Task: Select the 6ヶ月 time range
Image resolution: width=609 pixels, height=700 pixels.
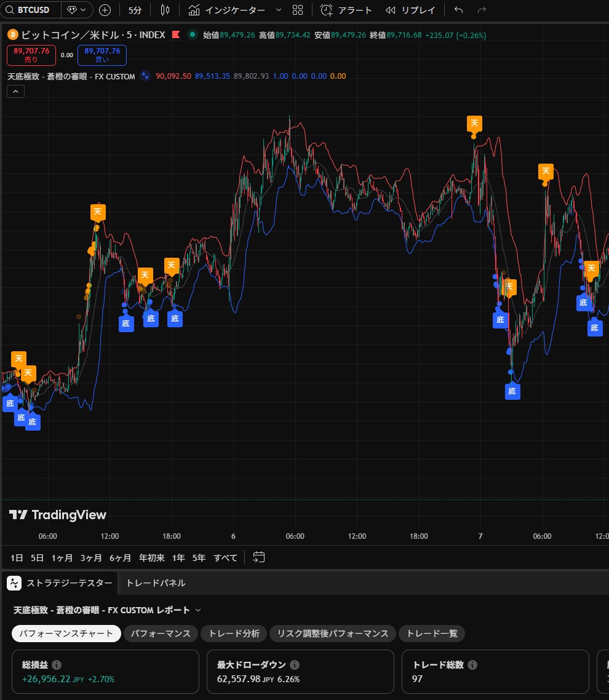Action: point(120,557)
